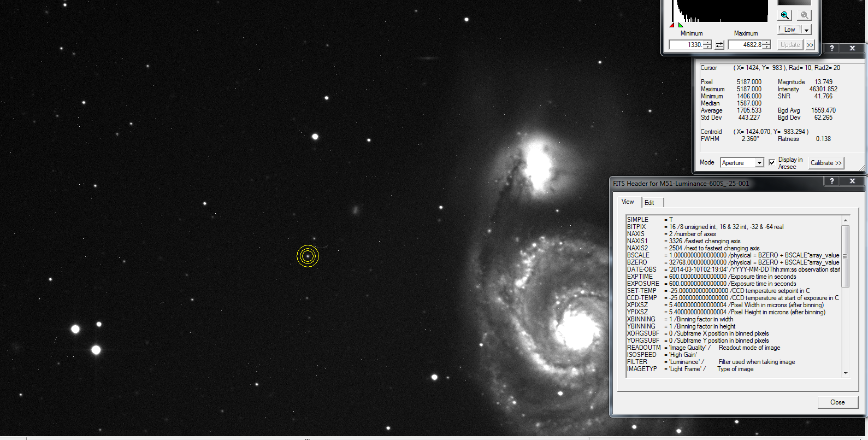Click the greyed zoom-out magnifier icon
This screenshot has width=868, height=440.
(x=804, y=15)
